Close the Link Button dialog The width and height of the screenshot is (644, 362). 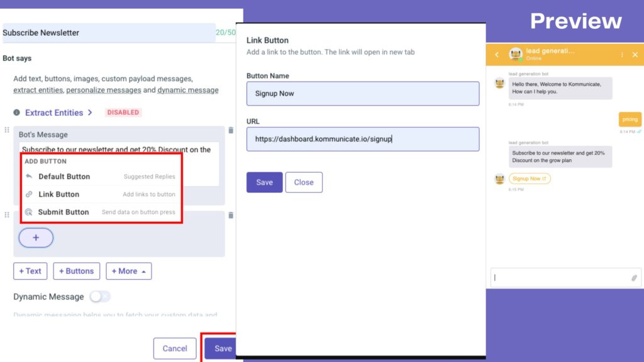click(304, 182)
